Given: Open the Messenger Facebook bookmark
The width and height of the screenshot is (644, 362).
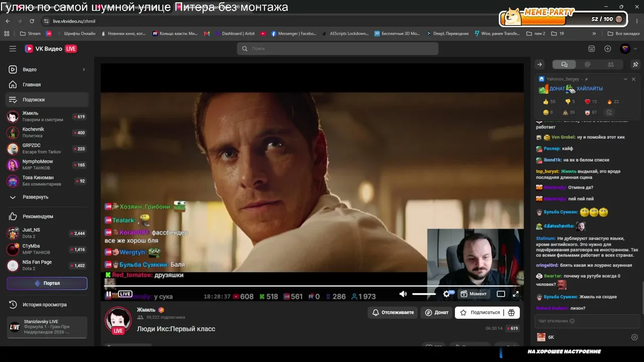Looking at the screenshot, I should 294,34.
